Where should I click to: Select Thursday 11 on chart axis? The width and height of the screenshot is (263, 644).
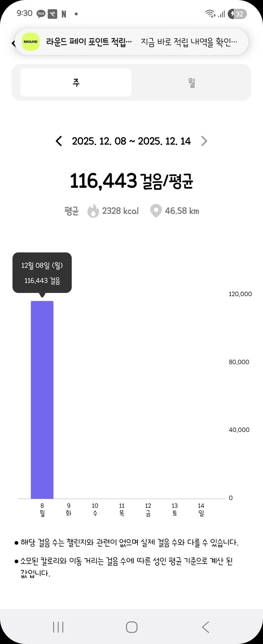(122, 509)
